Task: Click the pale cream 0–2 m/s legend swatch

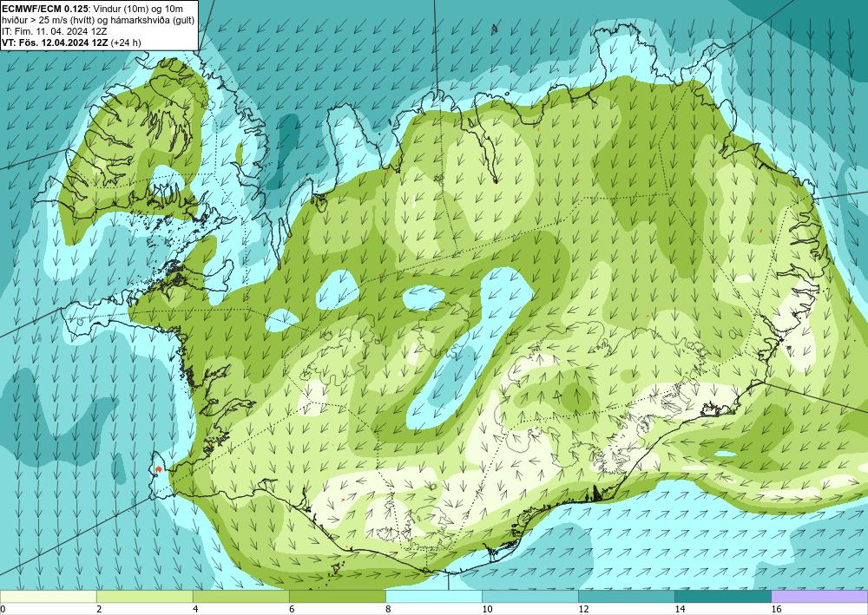Action: point(48,597)
